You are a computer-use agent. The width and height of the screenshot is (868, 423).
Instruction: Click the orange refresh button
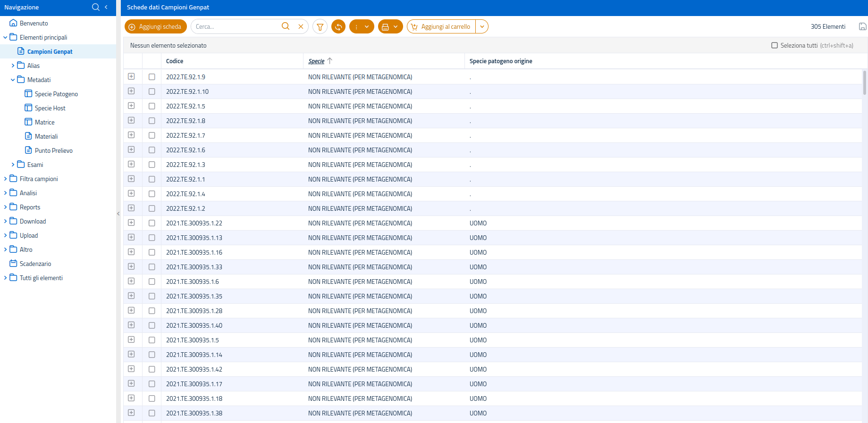[338, 27]
